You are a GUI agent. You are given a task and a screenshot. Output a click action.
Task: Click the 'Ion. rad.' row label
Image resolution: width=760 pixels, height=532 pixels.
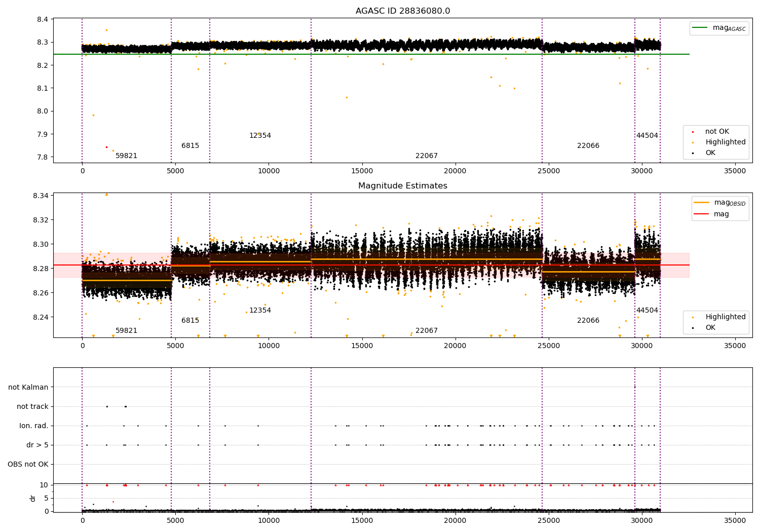(34, 426)
